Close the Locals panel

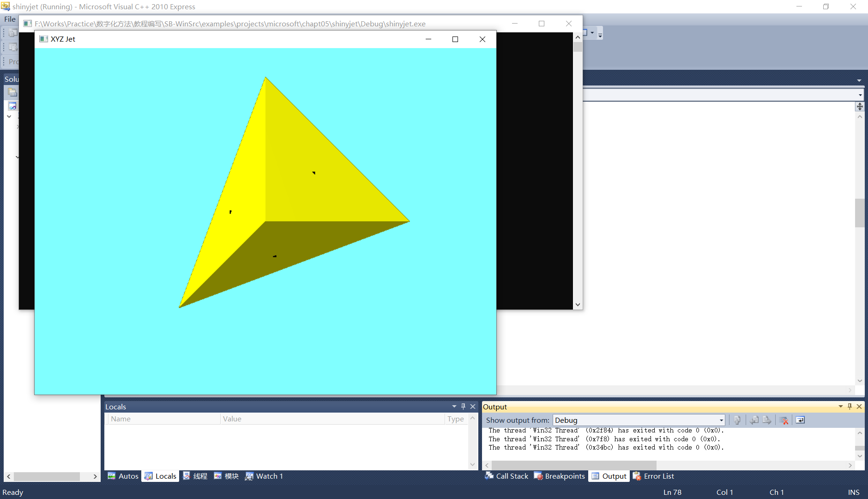(473, 407)
